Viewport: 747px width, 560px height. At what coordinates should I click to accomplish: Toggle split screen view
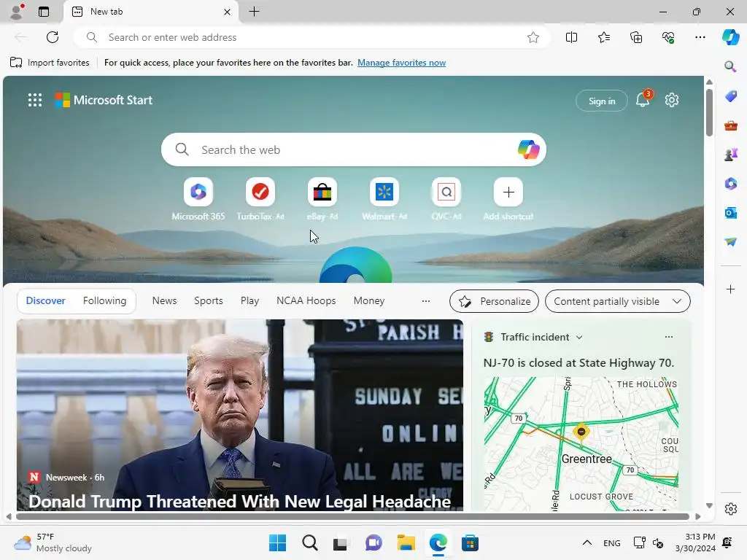[x=571, y=37]
